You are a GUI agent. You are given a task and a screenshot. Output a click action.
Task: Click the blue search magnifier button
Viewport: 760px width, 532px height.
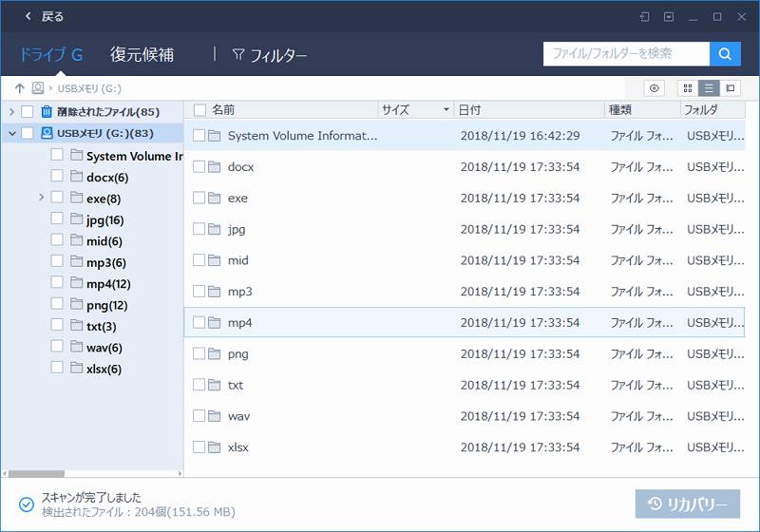725,54
